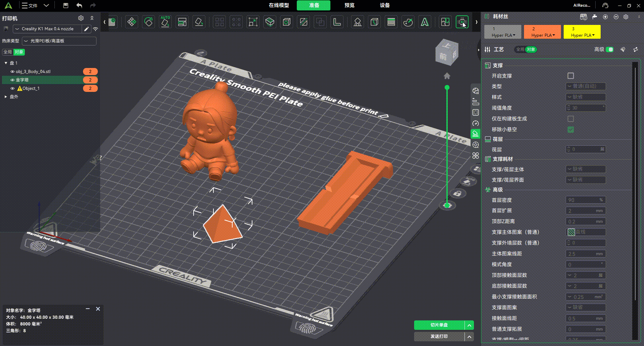
Task: Enable the 开启支撑 checkbox
Action: coord(570,76)
